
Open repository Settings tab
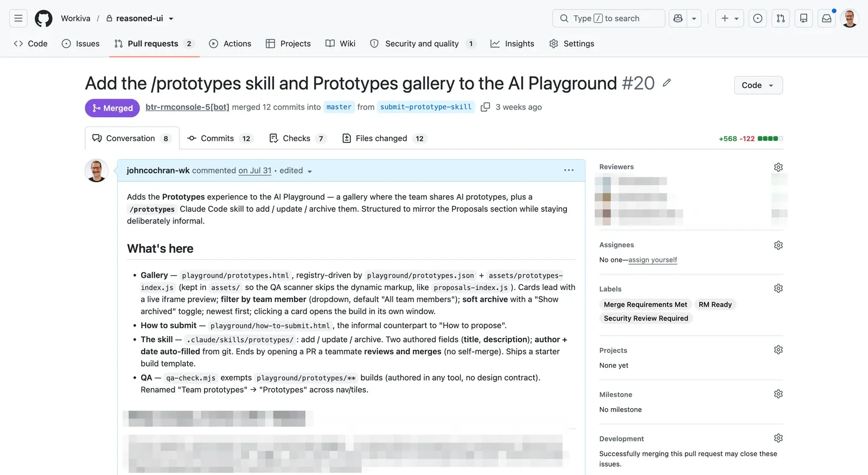click(x=572, y=43)
